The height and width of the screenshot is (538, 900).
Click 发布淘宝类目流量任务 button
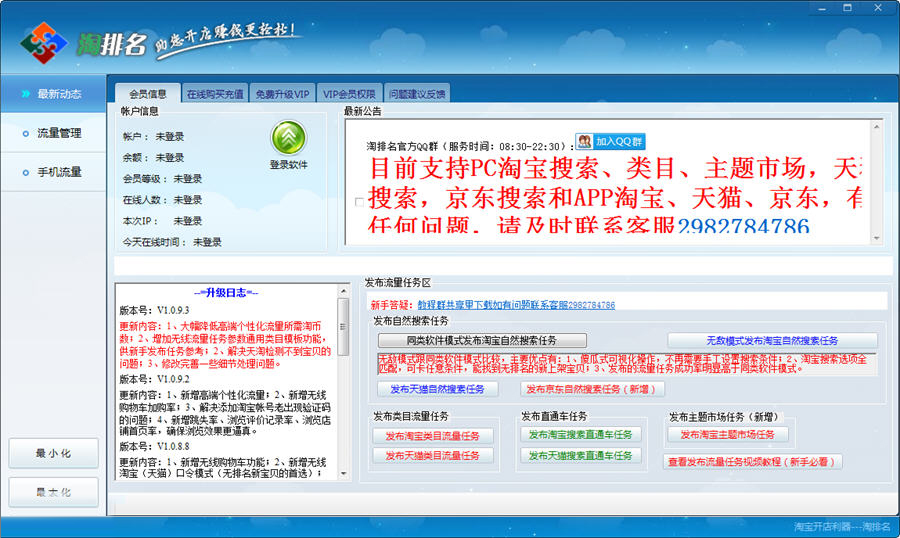432,436
